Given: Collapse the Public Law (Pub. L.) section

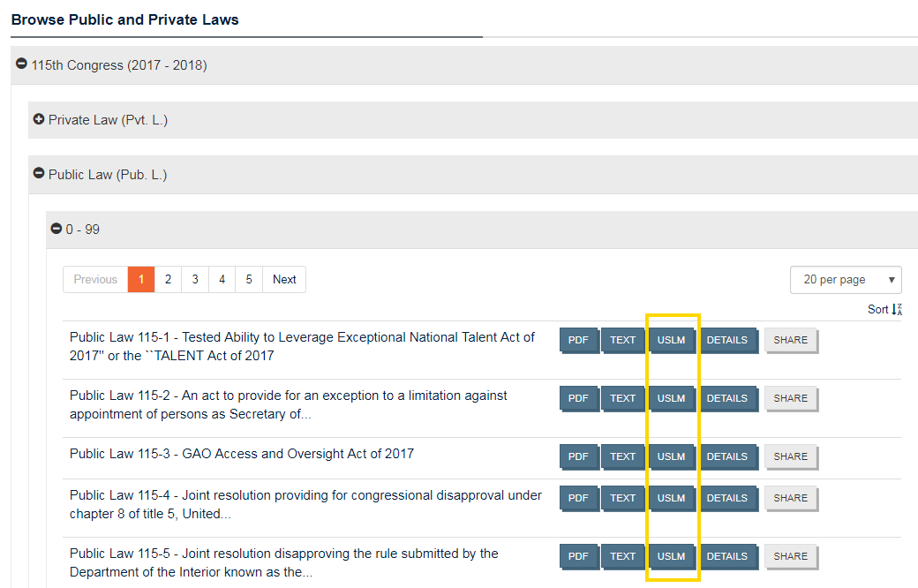Looking at the screenshot, I should click(39, 174).
